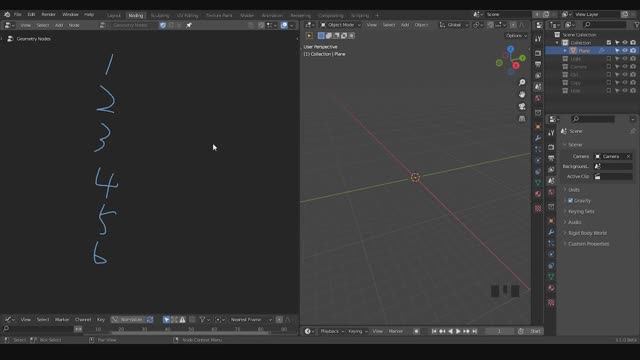Viewport: 640px width, 360px height.
Task: Toggle Collection exclude checkbox in outliner
Action: (609, 42)
